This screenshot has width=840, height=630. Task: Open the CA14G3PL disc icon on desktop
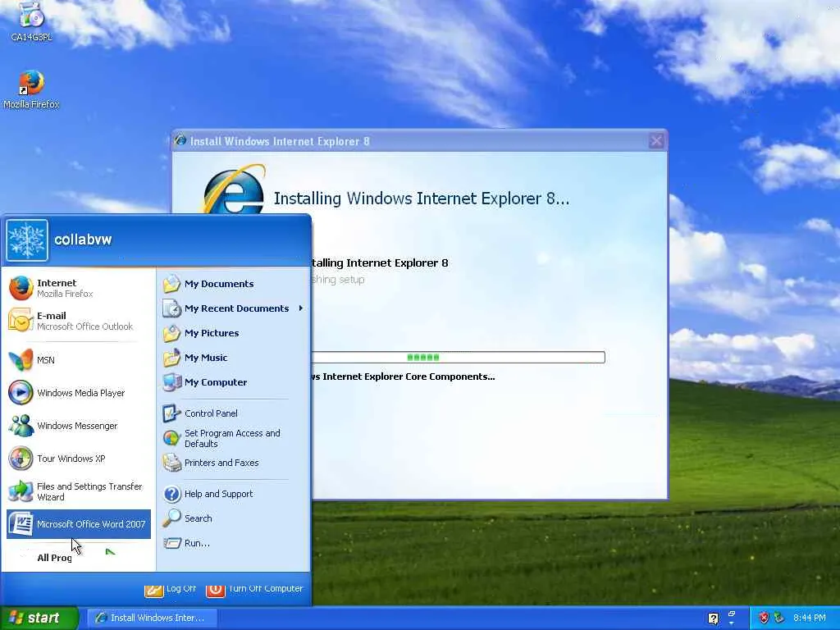pyautogui.click(x=31, y=20)
